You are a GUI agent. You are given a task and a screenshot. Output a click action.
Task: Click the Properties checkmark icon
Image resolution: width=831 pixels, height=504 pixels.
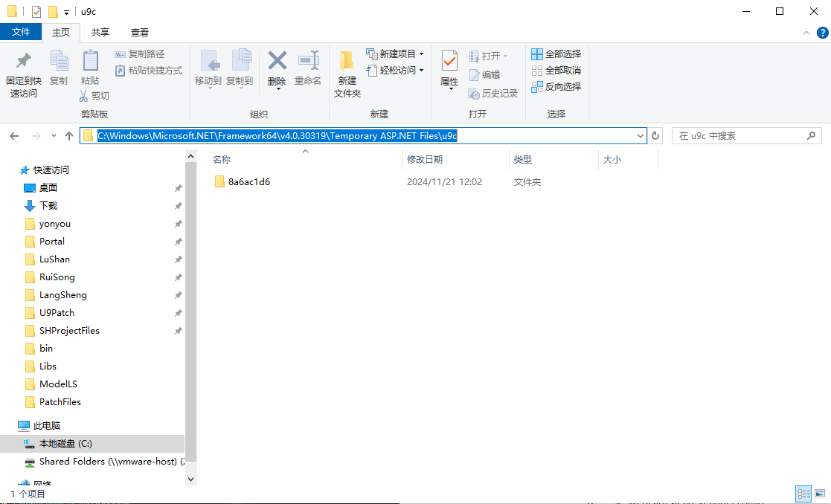(x=449, y=61)
